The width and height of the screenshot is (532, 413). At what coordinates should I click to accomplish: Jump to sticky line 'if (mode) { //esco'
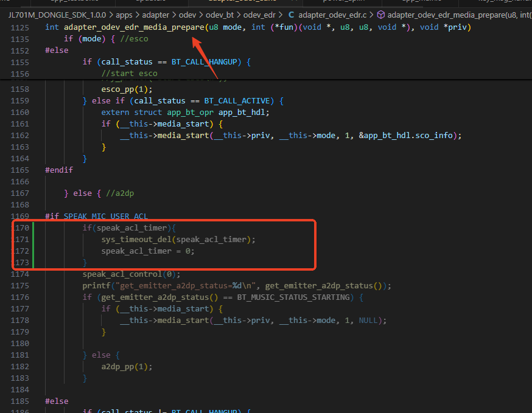coord(106,39)
